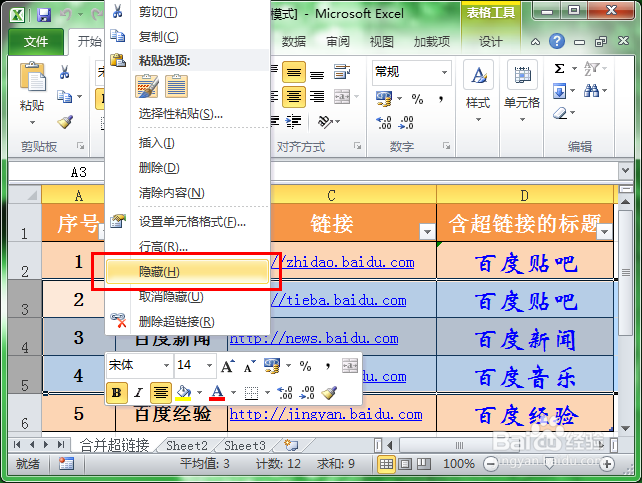This screenshot has width=642, height=483.
Task: Toggle middle vertical alignment in the ribbon
Action: pyautogui.click(x=294, y=72)
